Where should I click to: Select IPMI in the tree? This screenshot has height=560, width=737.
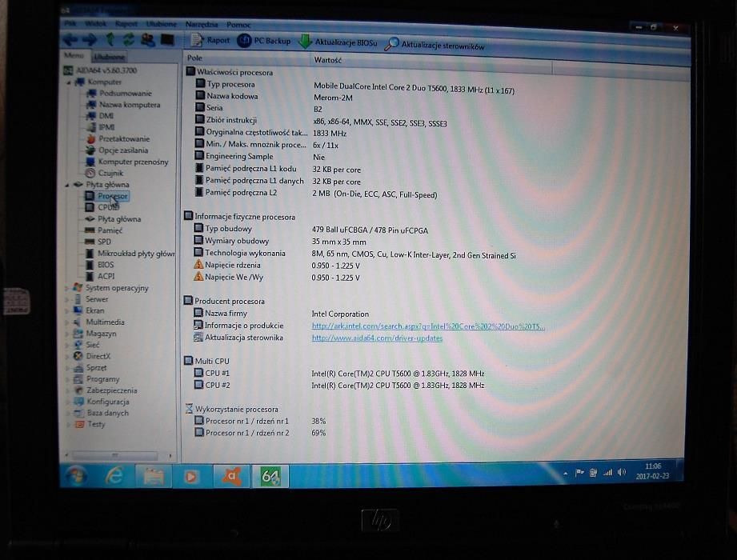pyautogui.click(x=101, y=127)
